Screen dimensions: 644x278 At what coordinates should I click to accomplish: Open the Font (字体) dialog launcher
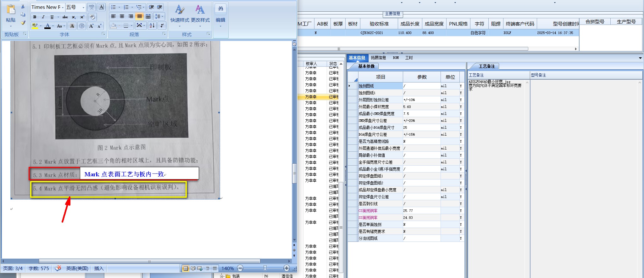point(103,34)
